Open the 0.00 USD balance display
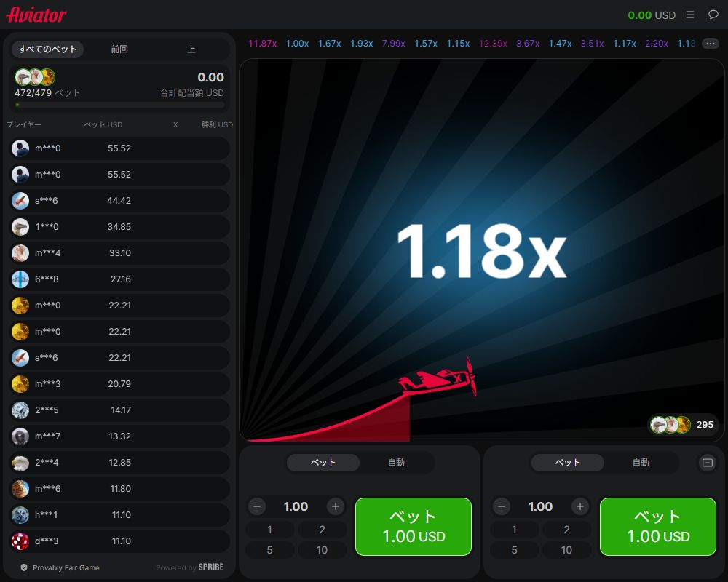The width and height of the screenshot is (728, 582). pyautogui.click(x=652, y=15)
